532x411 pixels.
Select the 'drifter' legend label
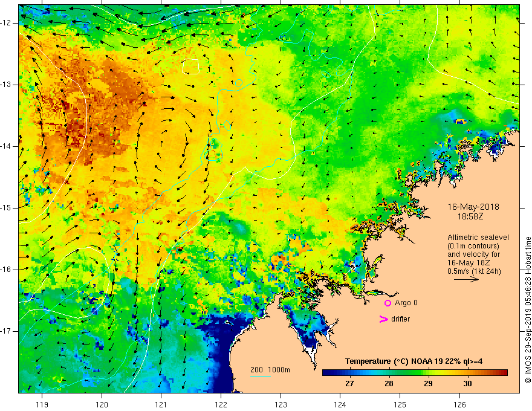coord(400,319)
